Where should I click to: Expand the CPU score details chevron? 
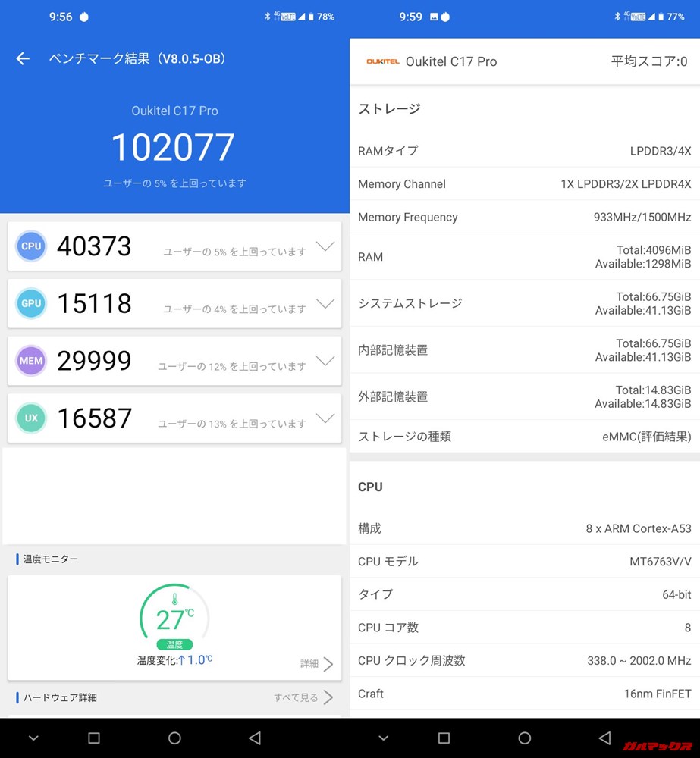[325, 246]
